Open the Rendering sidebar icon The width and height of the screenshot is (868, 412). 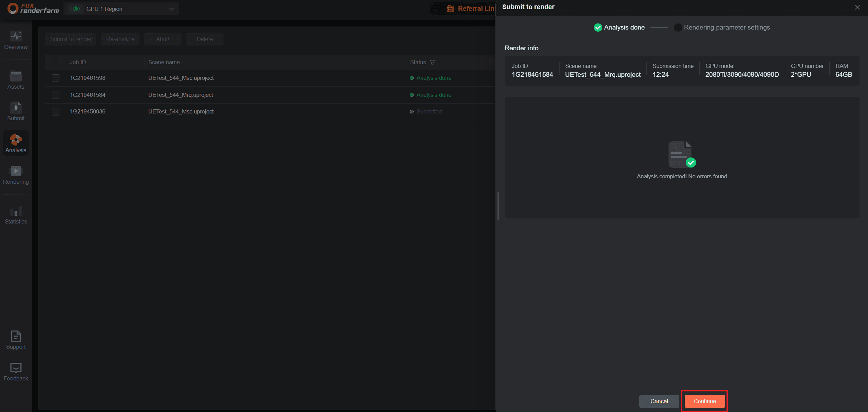click(16, 171)
